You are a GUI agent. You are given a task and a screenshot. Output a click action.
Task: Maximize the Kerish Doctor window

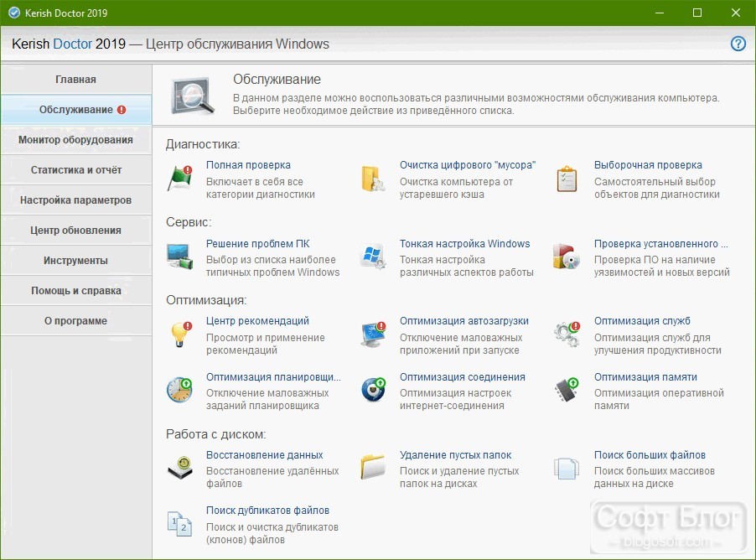(697, 13)
